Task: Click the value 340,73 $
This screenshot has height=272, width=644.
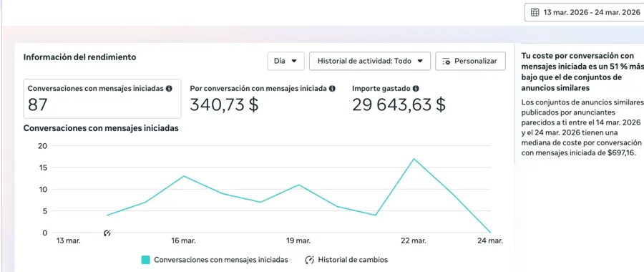Action: 224,105
